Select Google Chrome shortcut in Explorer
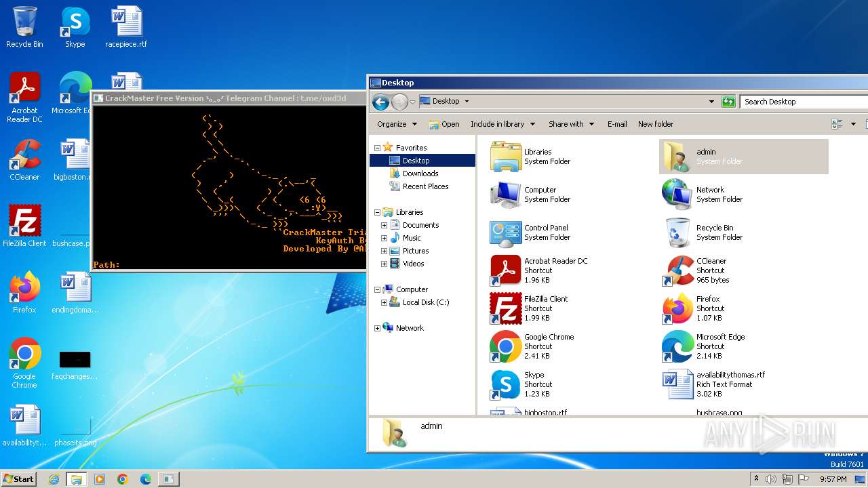Viewport: 868px width, 488px height. (x=532, y=346)
